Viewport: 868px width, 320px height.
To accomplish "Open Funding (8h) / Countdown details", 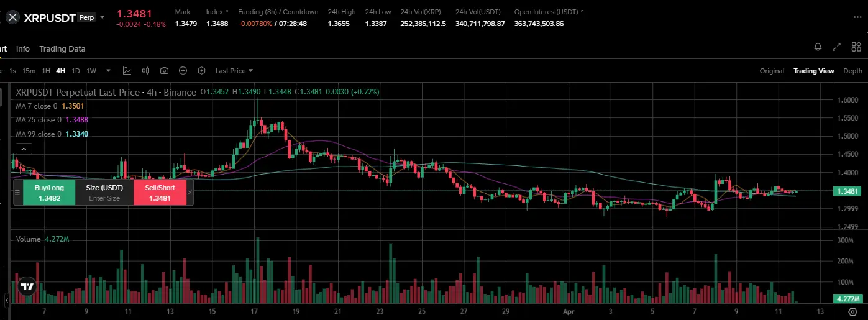I will click(x=278, y=12).
